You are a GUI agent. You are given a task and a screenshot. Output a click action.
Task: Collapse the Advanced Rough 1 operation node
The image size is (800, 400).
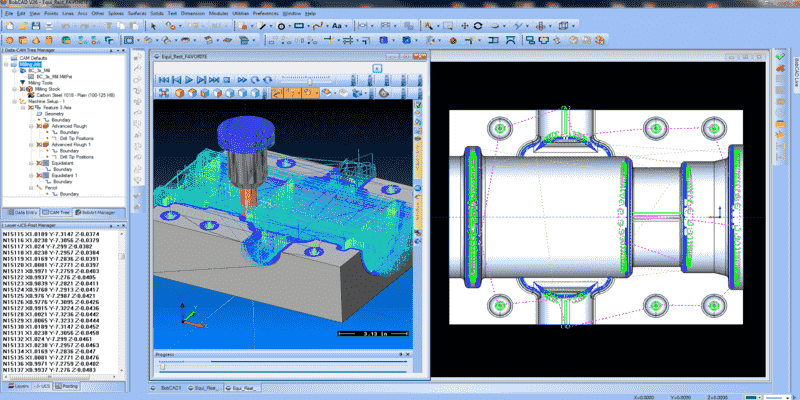(32, 145)
